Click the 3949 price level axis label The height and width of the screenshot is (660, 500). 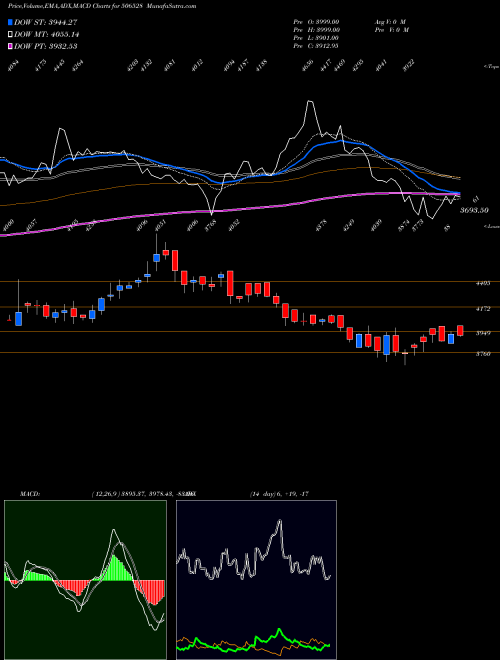tap(482, 333)
